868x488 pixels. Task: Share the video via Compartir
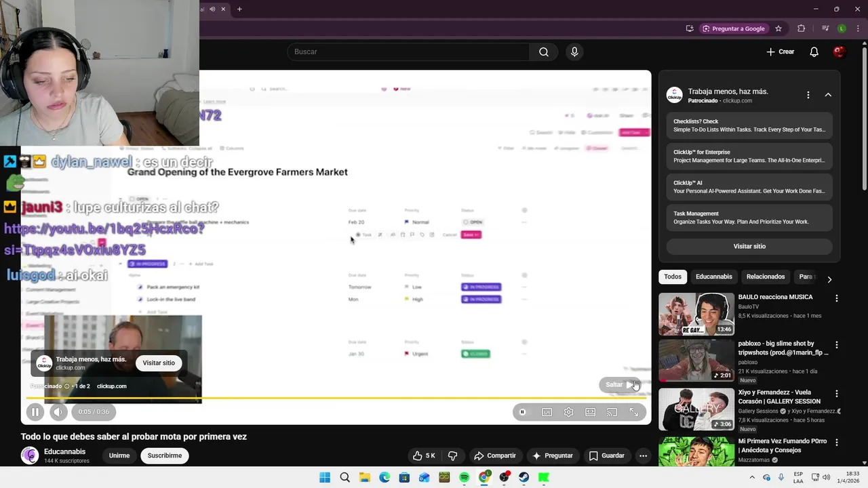click(x=495, y=455)
